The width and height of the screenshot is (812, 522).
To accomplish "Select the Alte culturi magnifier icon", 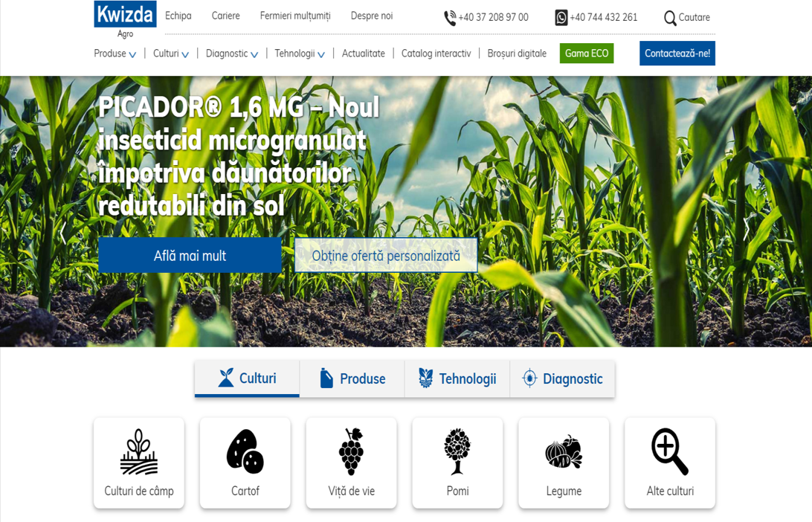I will pyautogui.click(x=670, y=451).
